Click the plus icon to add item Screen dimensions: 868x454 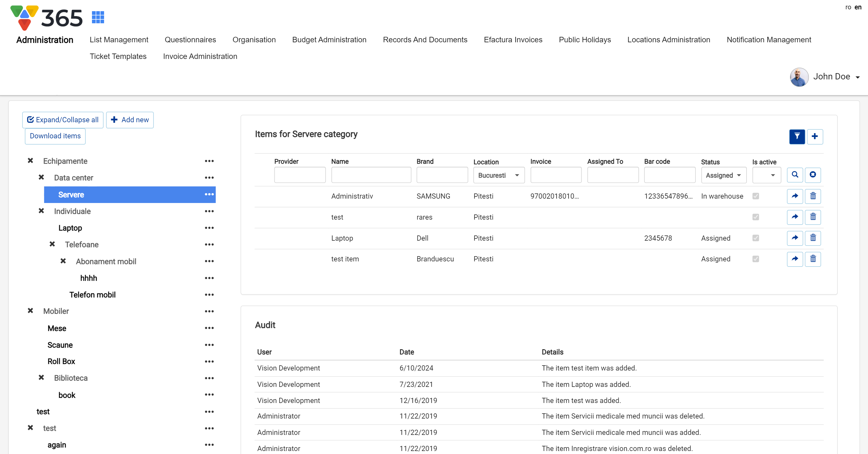coord(815,136)
